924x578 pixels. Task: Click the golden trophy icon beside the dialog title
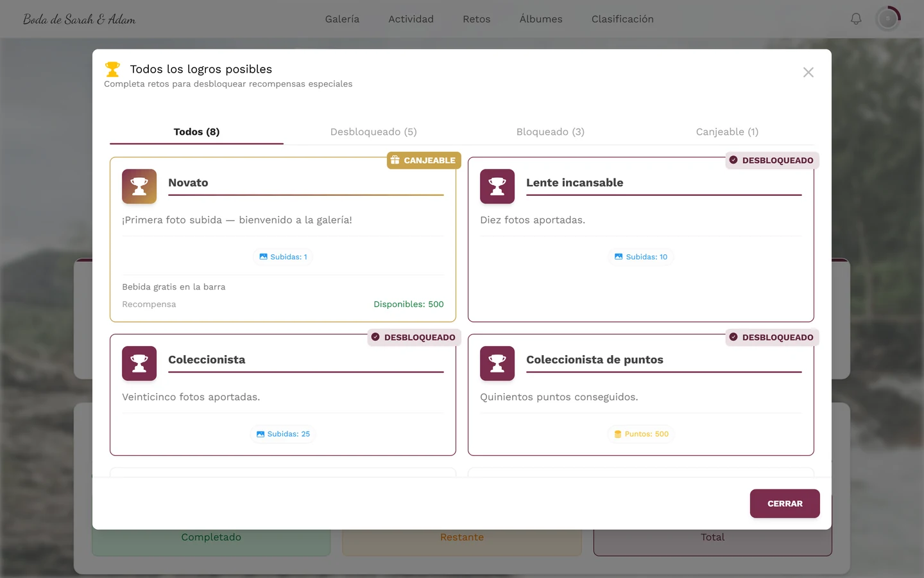tap(112, 69)
